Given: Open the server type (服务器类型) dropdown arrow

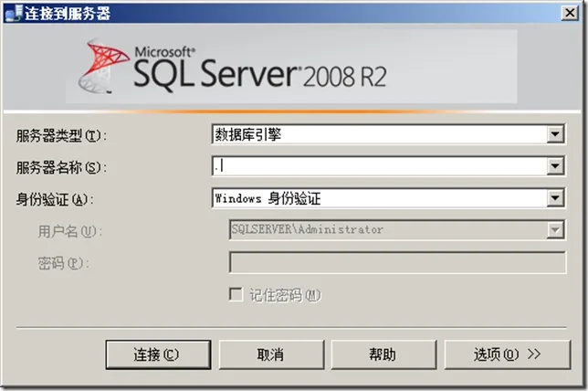Looking at the screenshot, I should (x=555, y=134).
